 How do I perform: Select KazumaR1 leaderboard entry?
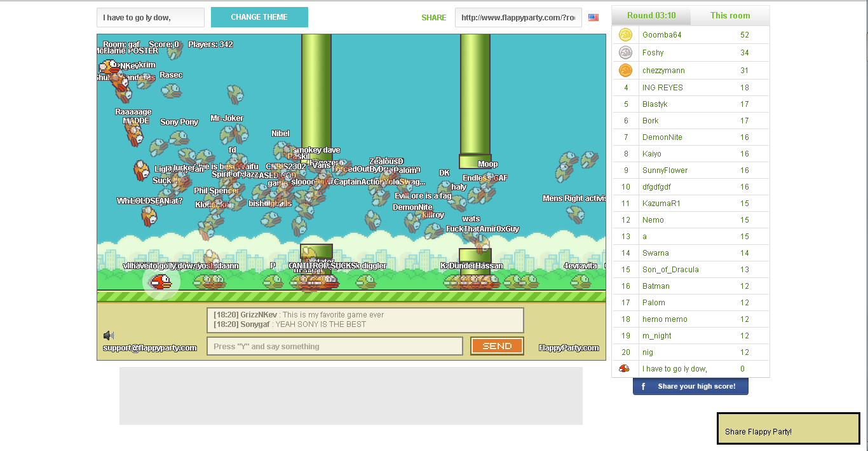tap(691, 204)
